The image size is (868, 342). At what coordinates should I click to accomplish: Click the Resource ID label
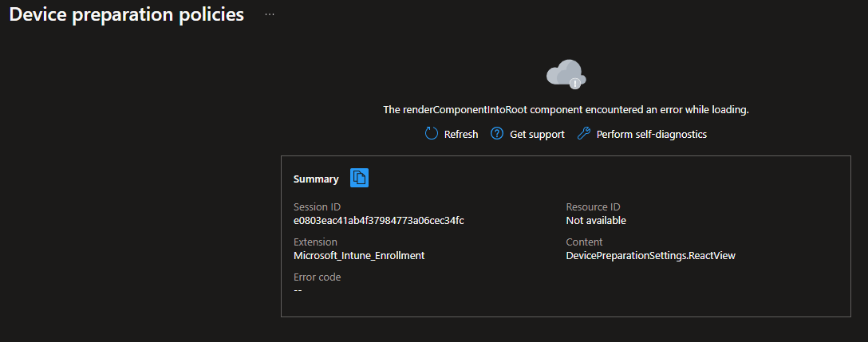click(594, 207)
